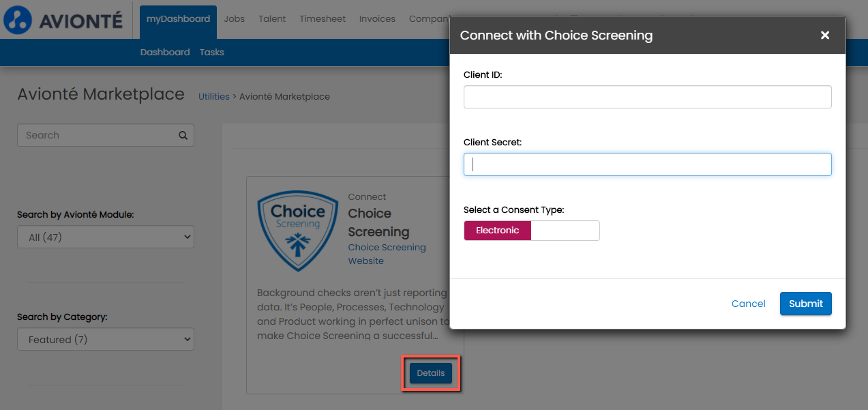The width and height of the screenshot is (868, 410).
Task: Open the Talent menu
Action: pos(272,19)
